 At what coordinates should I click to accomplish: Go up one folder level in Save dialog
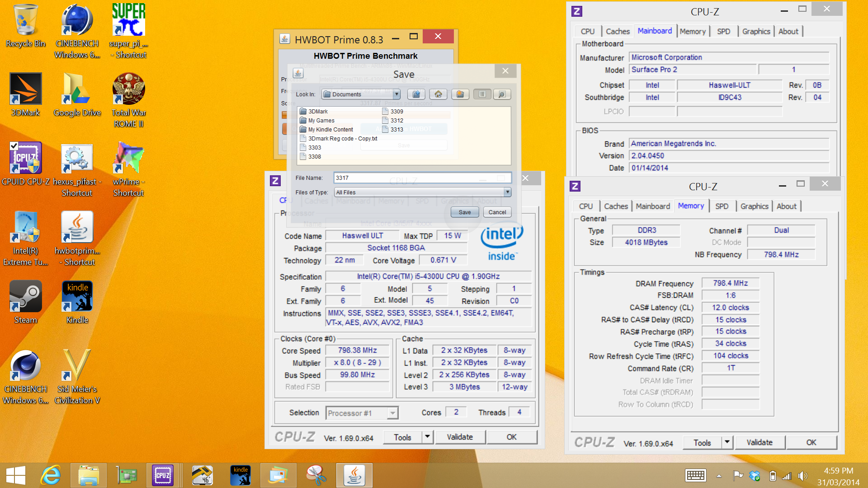coord(416,94)
